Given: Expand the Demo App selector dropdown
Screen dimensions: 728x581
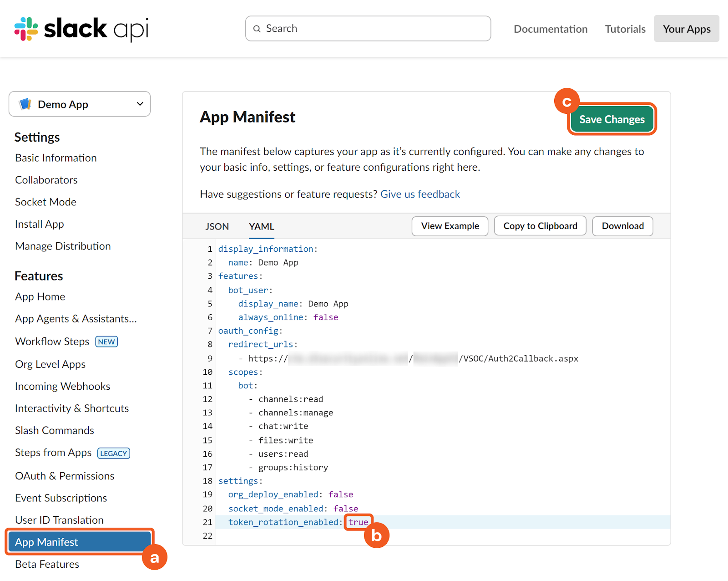Looking at the screenshot, I should [140, 104].
